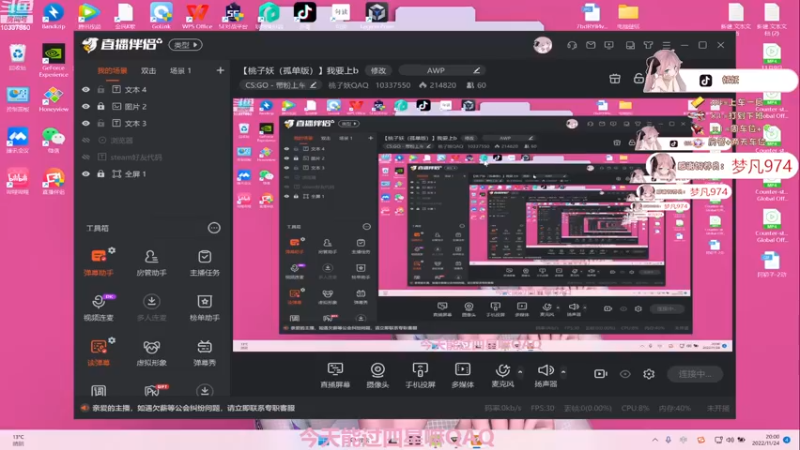Open GeForce Experience desktop shortcut
Screen dimensions: 800x450
tap(53, 61)
